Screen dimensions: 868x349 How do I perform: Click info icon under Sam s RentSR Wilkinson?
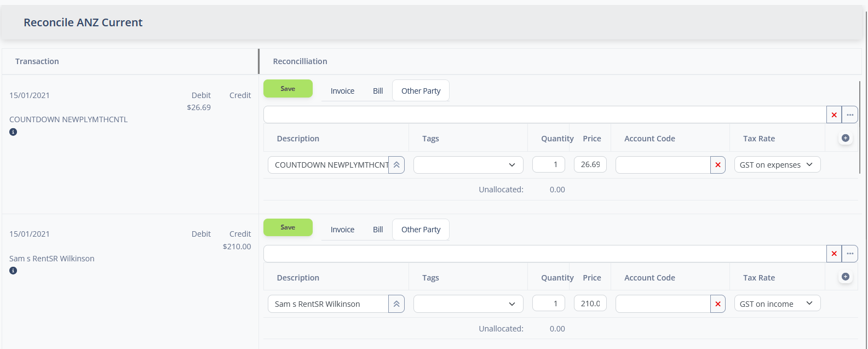point(13,271)
